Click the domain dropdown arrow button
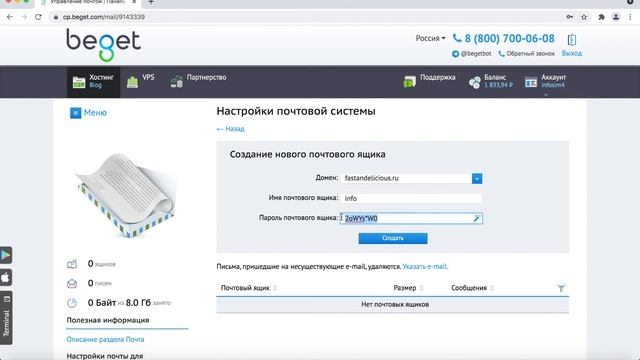 pos(477,178)
